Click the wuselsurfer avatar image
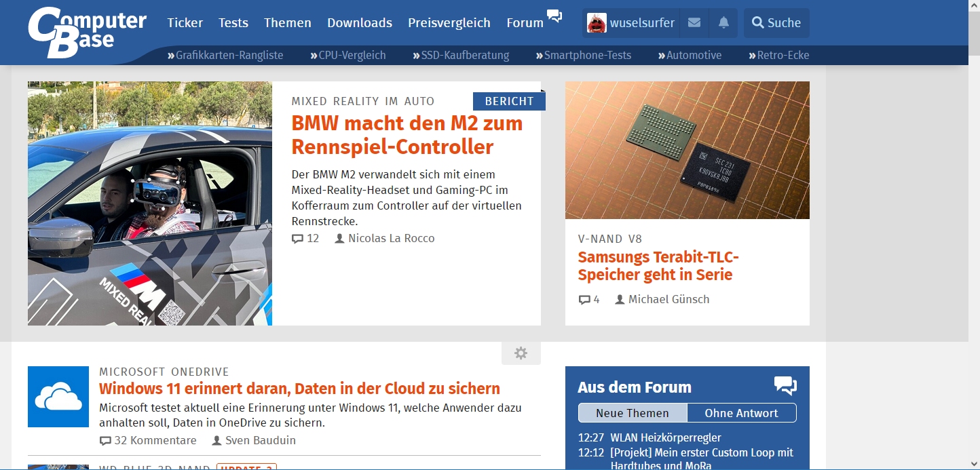Image resolution: width=980 pixels, height=470 pixels. 597,22
